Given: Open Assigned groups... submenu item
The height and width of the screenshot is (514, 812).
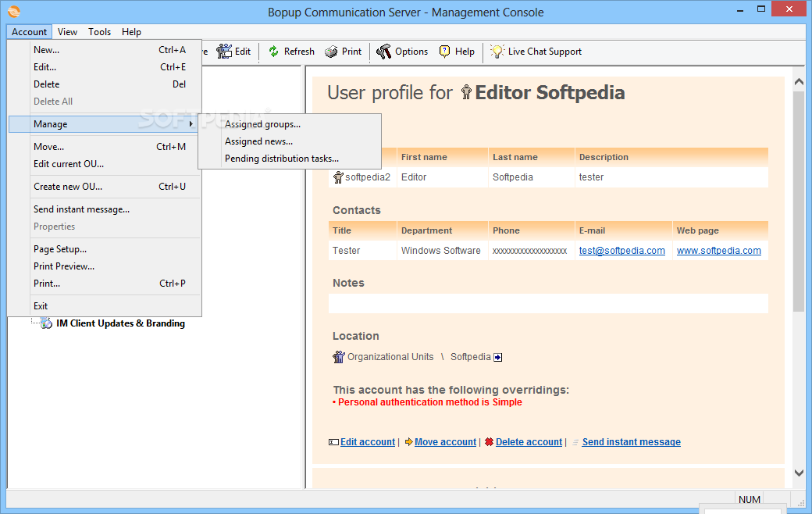Looking at the screenshot, I should tap(290, 124).
